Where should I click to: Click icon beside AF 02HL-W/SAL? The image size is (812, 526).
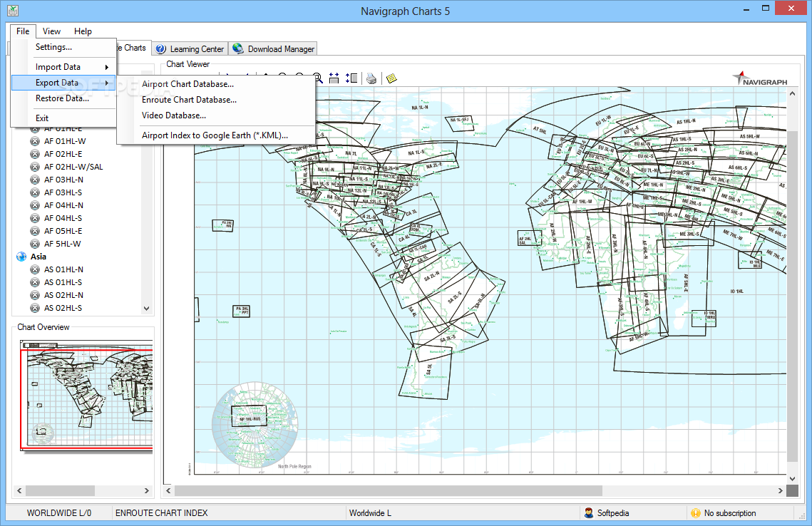pyautogui.click(x=35, y=167)
